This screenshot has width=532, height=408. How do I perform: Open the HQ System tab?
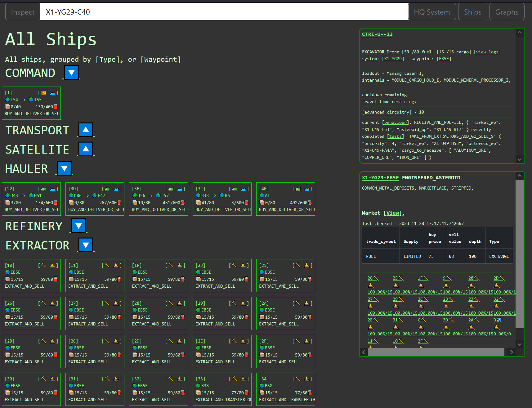432,11
